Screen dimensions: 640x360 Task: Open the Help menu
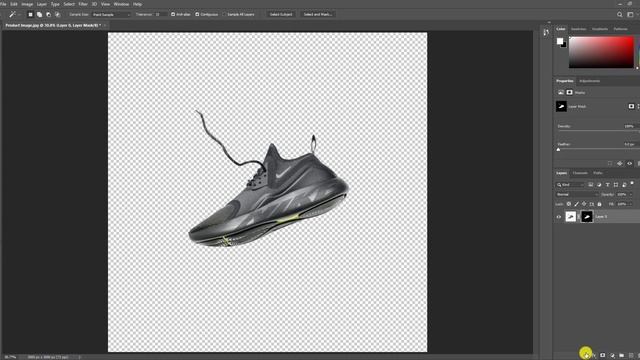pos(138,4)
